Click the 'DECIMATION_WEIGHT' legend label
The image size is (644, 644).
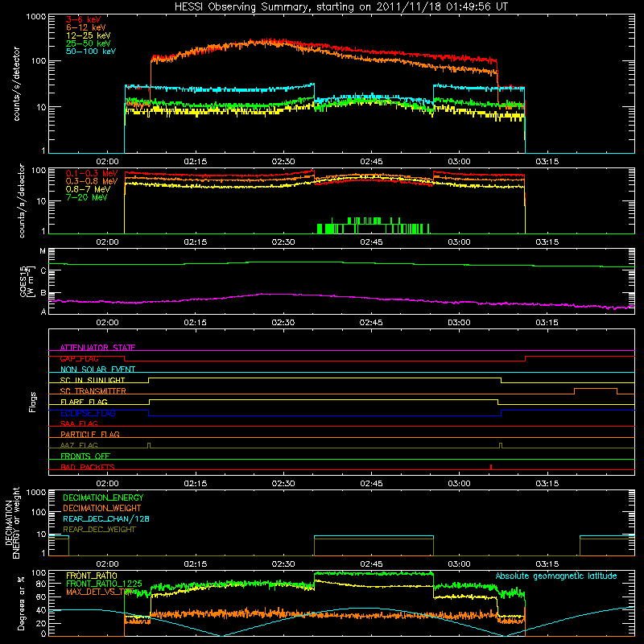point(102,508)
